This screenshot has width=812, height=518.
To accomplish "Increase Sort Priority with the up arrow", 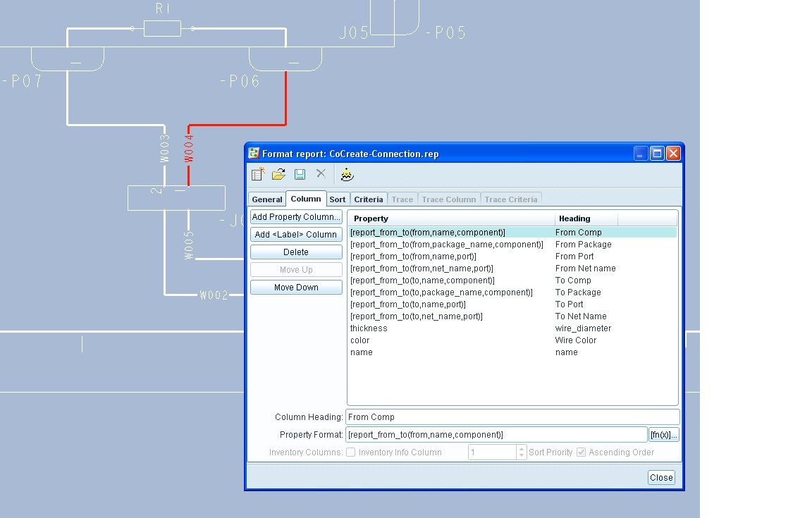I will click(x=522, y=449).
